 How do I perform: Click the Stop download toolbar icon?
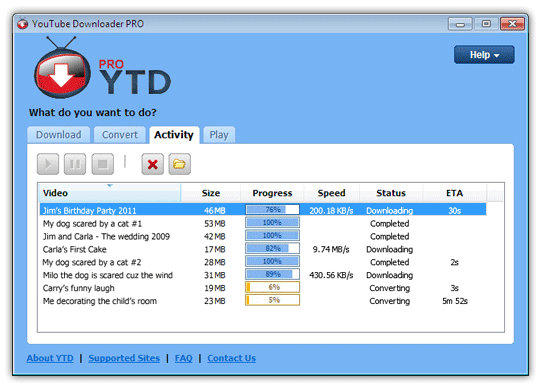coord(103,164)
